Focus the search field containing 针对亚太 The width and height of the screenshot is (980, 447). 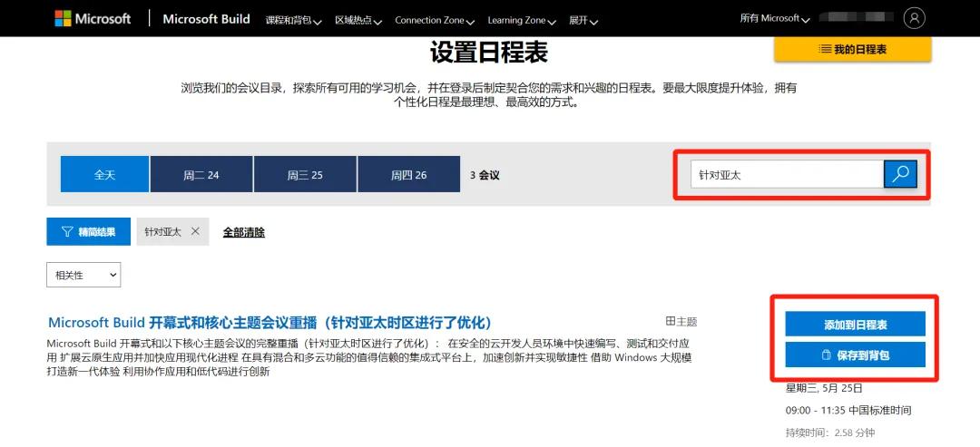[787, 174]
